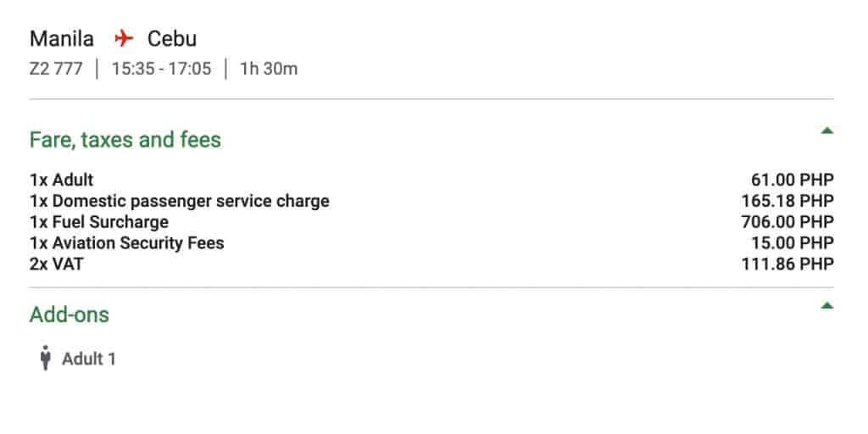
Task: Collapse the Fare, taxes and fees section
Action: (x=827, y=131)
